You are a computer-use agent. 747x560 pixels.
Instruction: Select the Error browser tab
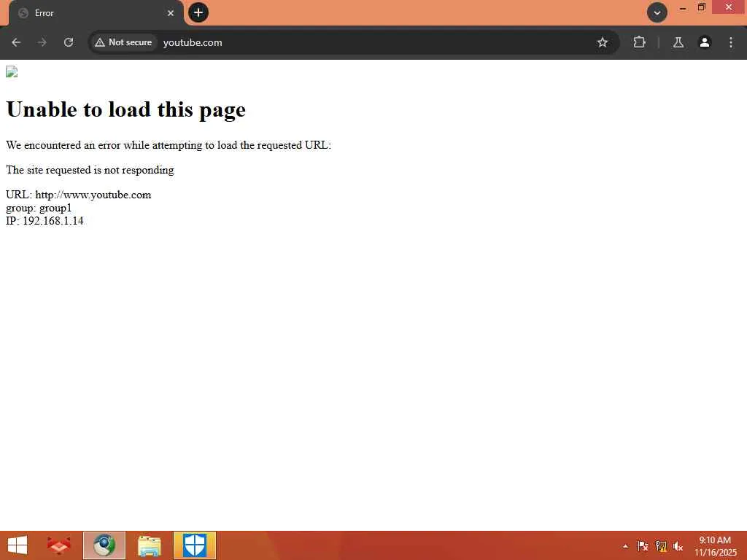[x=96, y=13]
